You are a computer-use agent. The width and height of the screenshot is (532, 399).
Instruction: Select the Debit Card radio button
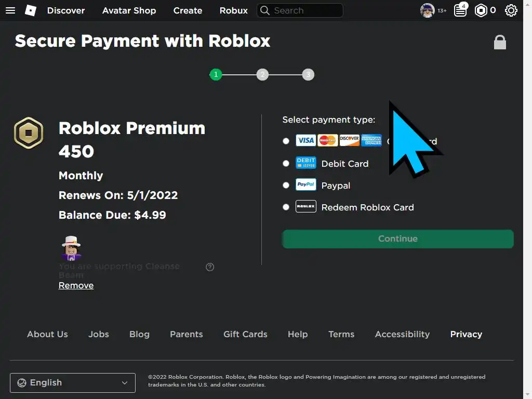click(286, 164)
